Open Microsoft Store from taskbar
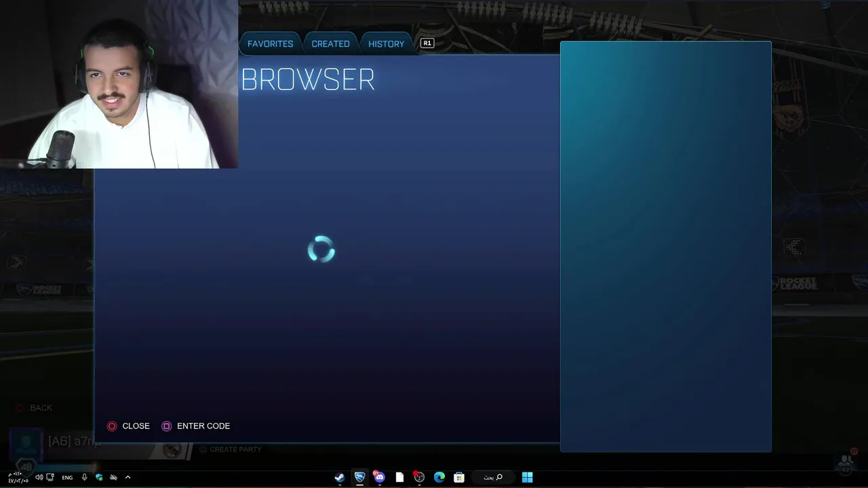 pos(459,477)
